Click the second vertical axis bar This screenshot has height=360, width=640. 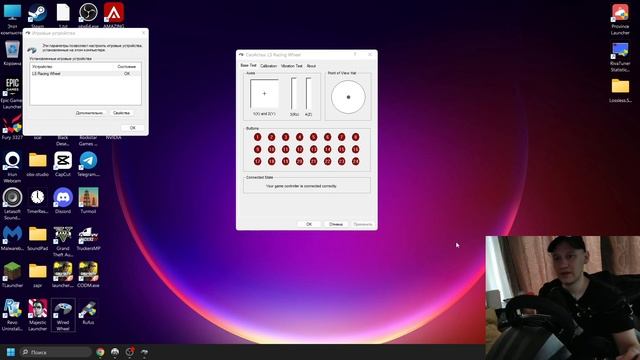coord(308,94)
